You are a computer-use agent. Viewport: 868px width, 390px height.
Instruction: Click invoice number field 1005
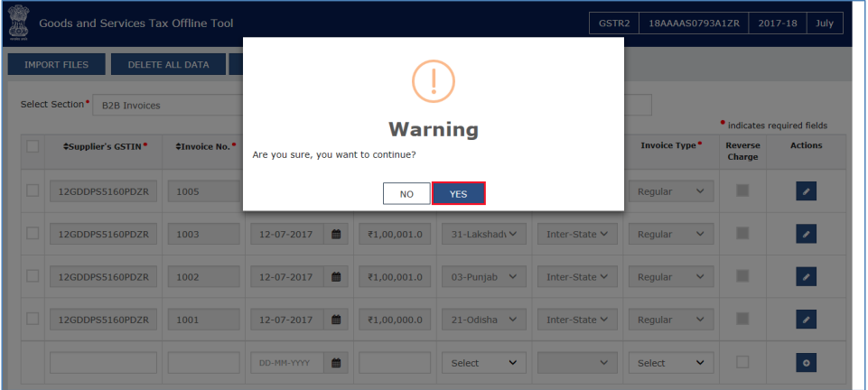204,191
